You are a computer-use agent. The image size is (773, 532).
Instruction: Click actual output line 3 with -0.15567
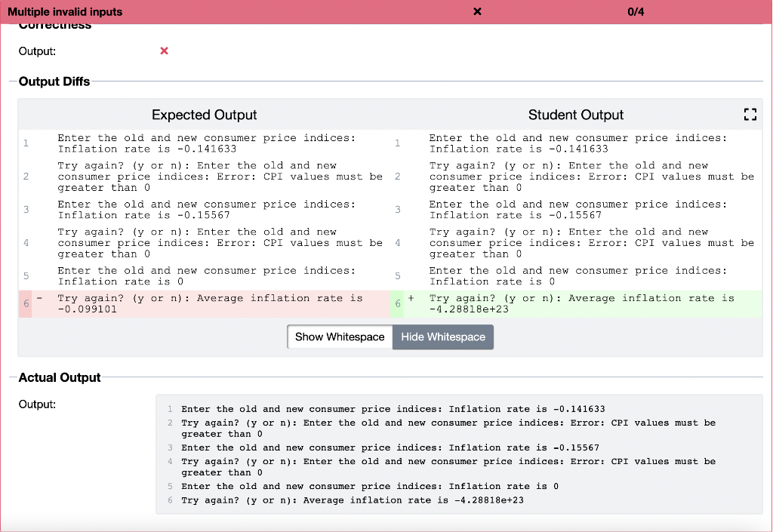[x=390, y=447]
